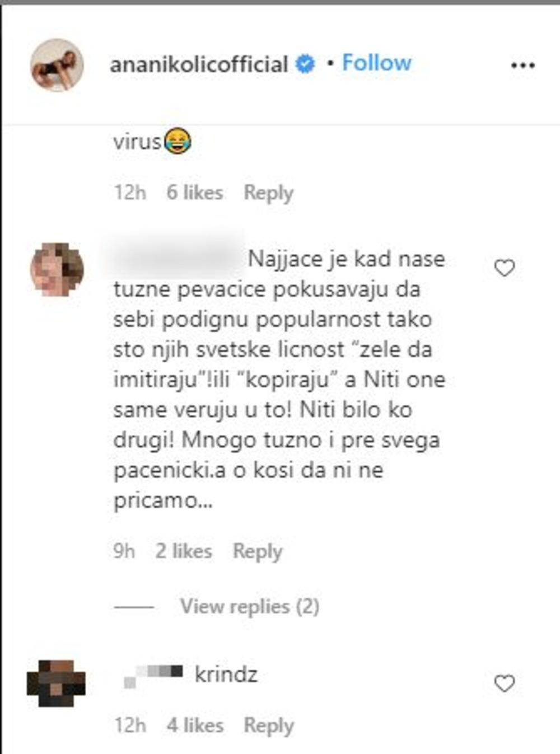View 2 likes on 9h comment

(x=184, y=551)
